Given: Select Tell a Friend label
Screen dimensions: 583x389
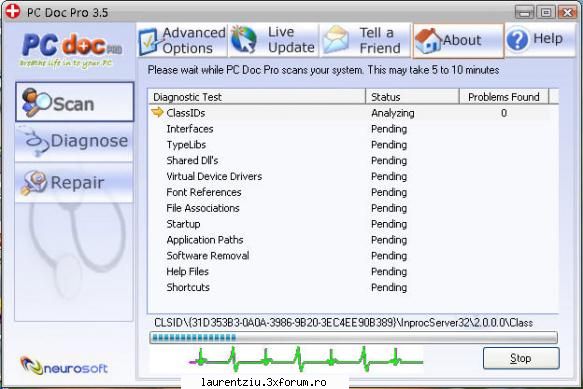Looking at the screenshot, I should (380, 40).
